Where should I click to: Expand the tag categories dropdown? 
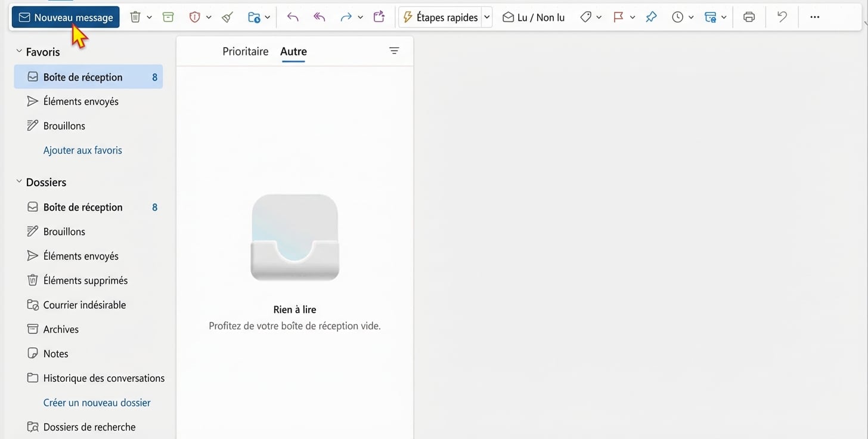pyautogui.click(x=599, y=17)
